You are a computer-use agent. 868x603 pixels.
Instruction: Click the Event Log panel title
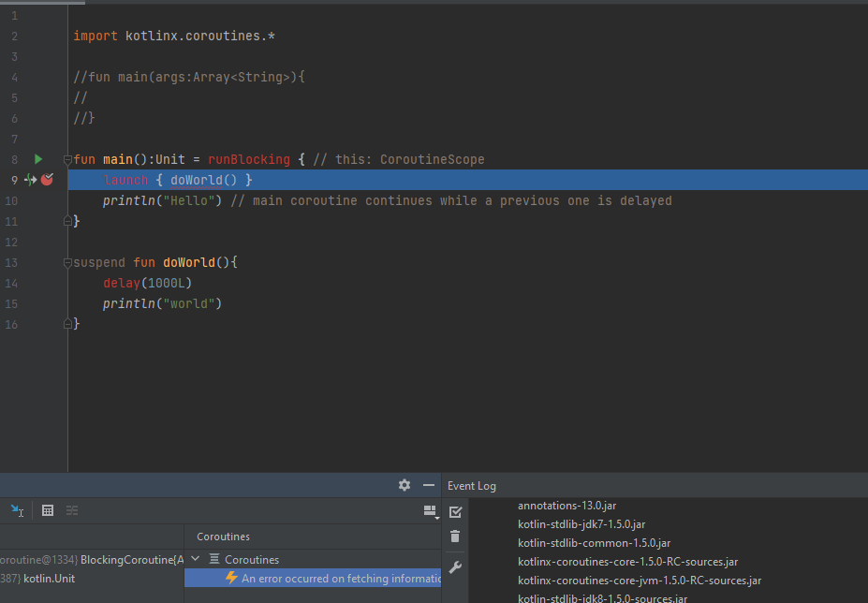click(472, 486)
